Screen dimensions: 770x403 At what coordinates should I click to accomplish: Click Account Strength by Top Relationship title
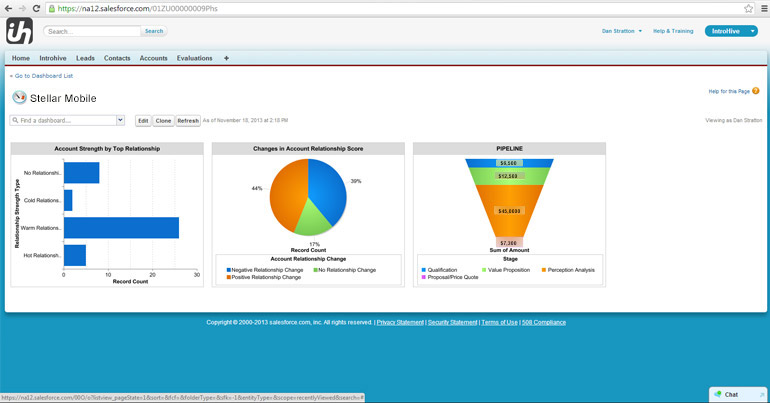[x=107, y=148]
